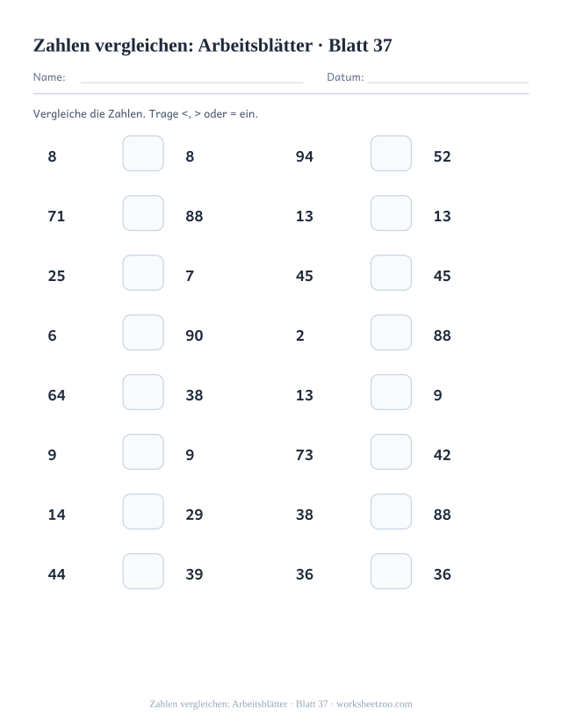Image resolution: width=562 pixels, height=728 pixels.
Task: Select answer box between 71 and 88
Action: click(143, 213)
